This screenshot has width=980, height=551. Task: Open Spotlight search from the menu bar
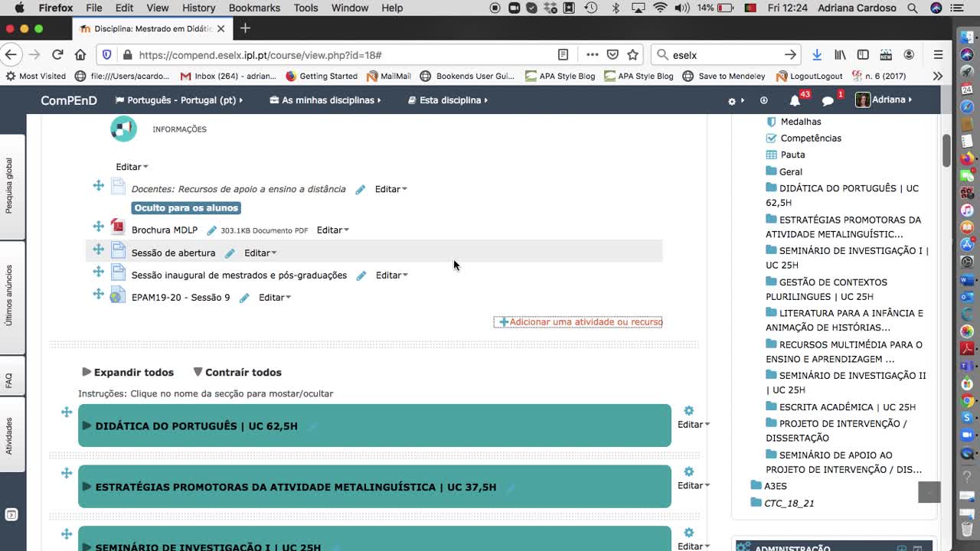[912, 8]
